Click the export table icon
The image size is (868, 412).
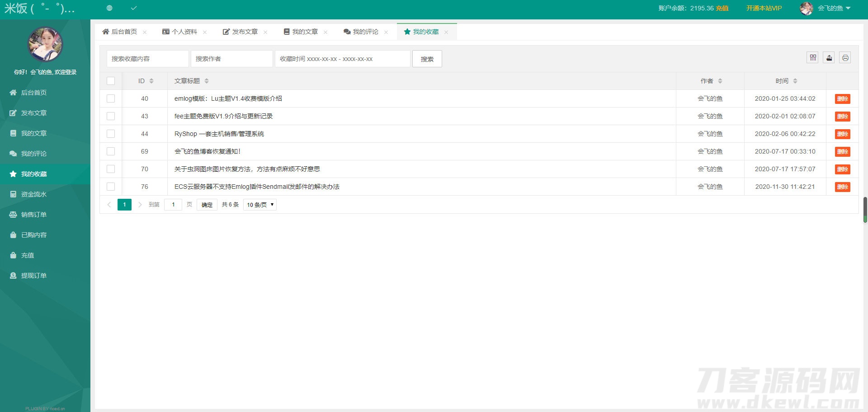pyautogui.click(x=829, y=58)
